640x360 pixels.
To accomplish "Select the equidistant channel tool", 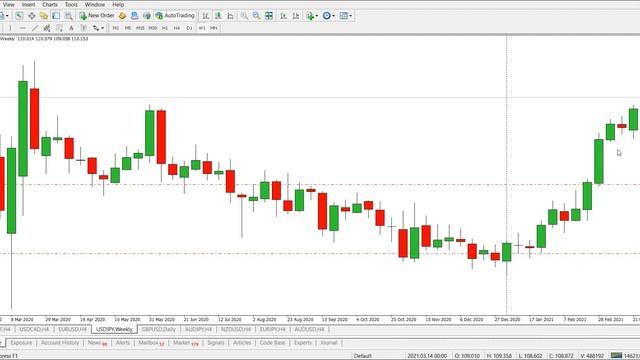I will point(47,28).
